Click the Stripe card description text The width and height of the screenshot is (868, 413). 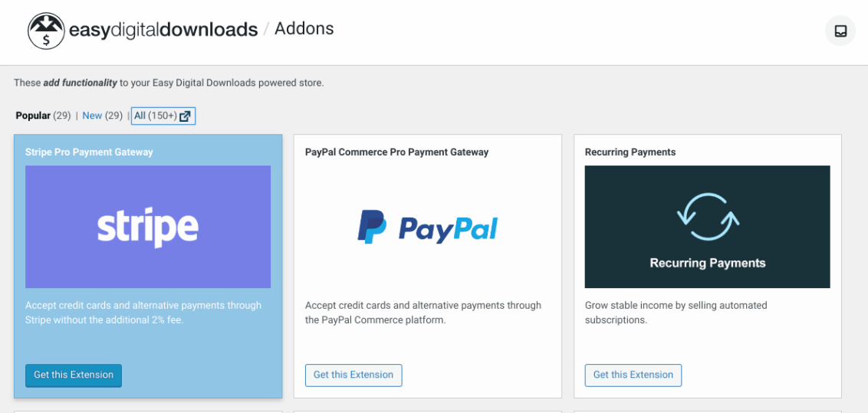[x=143, y=313]
